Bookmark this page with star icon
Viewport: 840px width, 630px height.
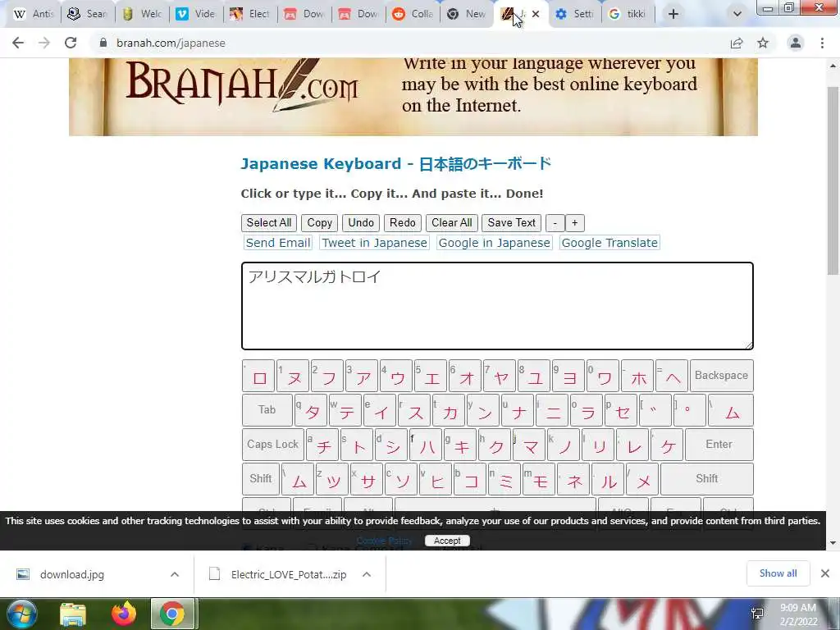click(763, 43)
